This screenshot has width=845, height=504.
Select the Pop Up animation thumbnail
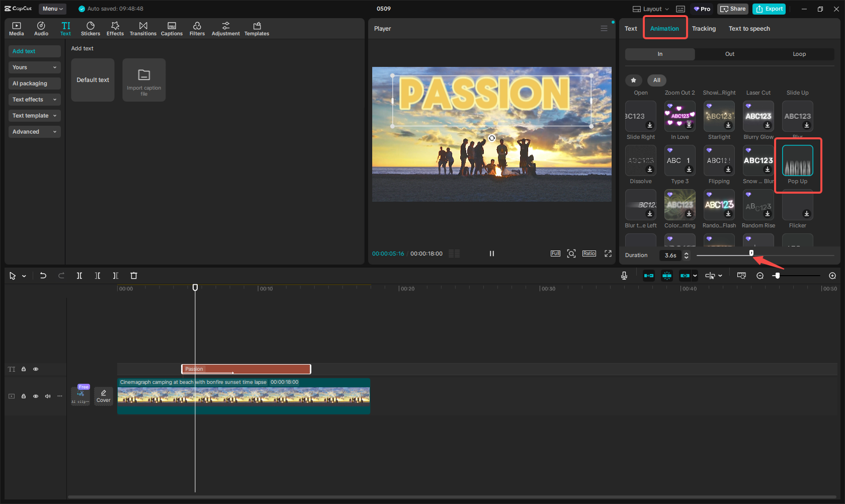tap(797, 160)
